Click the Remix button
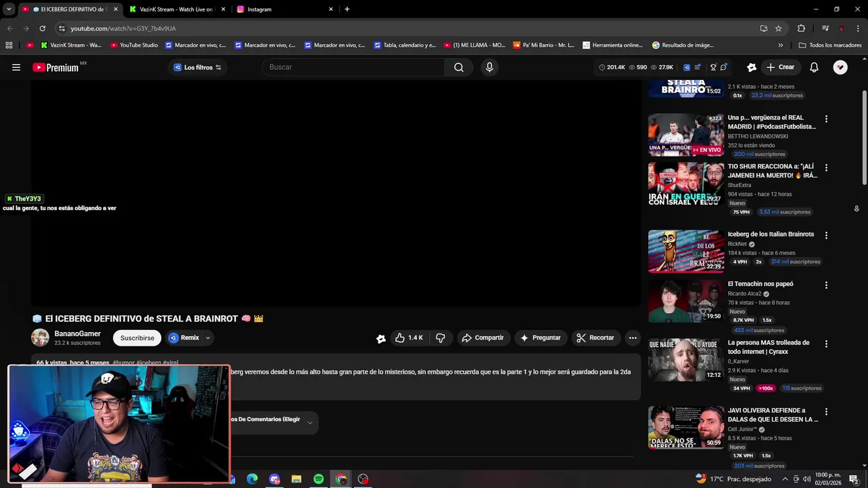Screen dimensions: 868x488 [184, 338]
